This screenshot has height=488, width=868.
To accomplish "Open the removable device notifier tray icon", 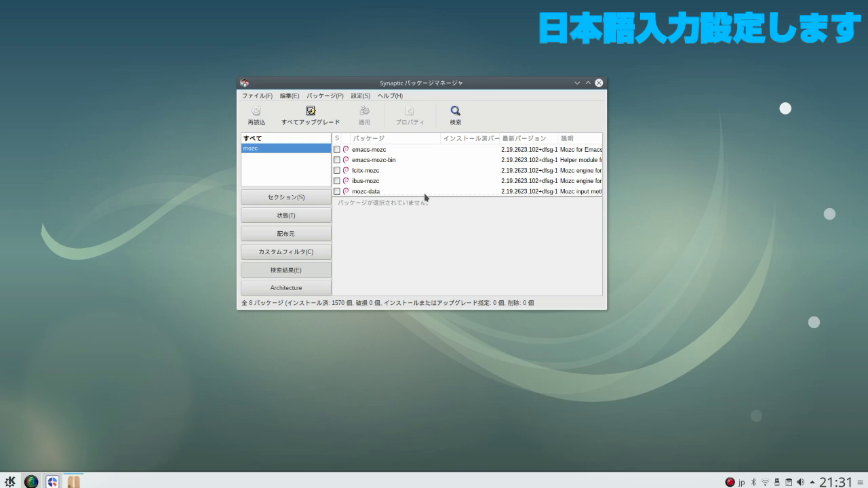I will click(777, 483).
